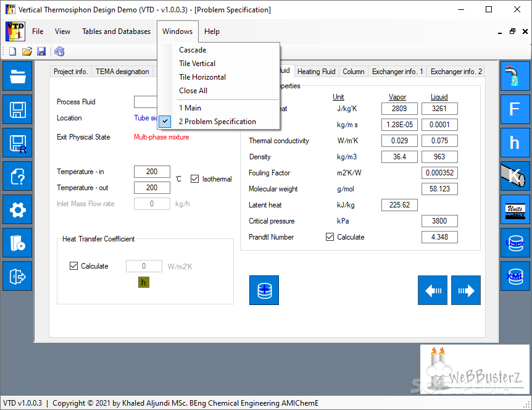Image resolution: width=532 pixels, height=410 pixels.
Task: Open Settings gear in left sidebar
Action: [x=17, y=209]
